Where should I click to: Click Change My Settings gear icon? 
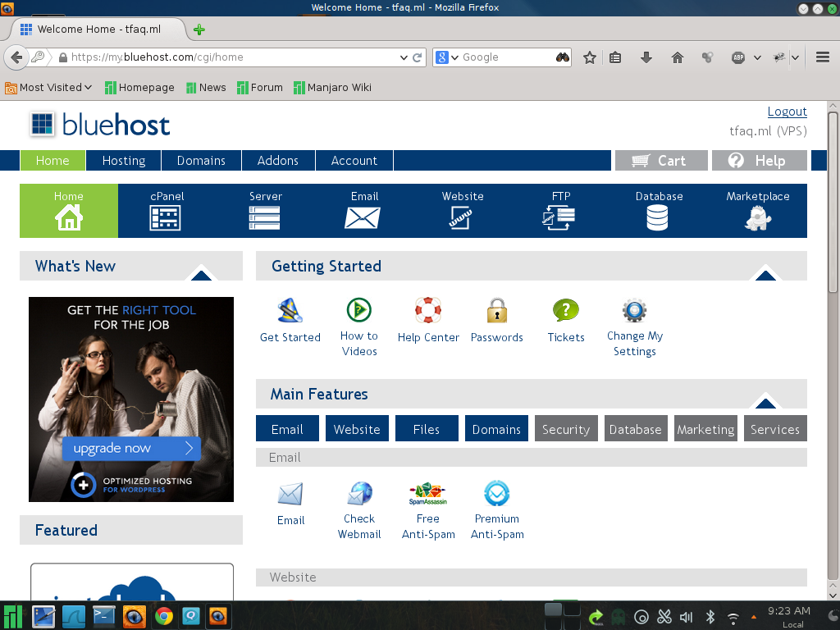[x=634, y=312]
